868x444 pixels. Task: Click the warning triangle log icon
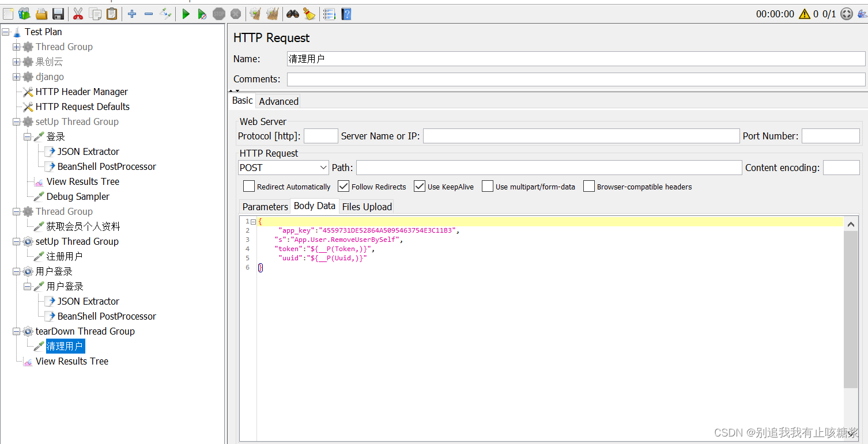(x=805, y=14)
